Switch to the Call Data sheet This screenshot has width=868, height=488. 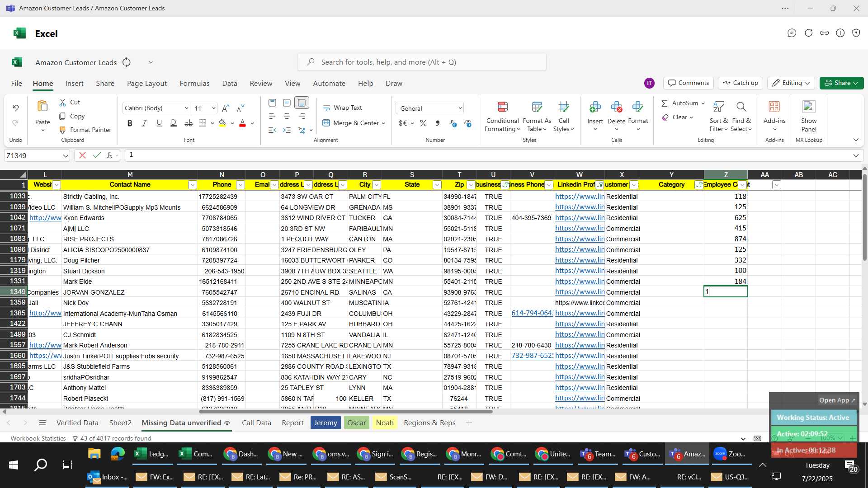tap(256, 423)
